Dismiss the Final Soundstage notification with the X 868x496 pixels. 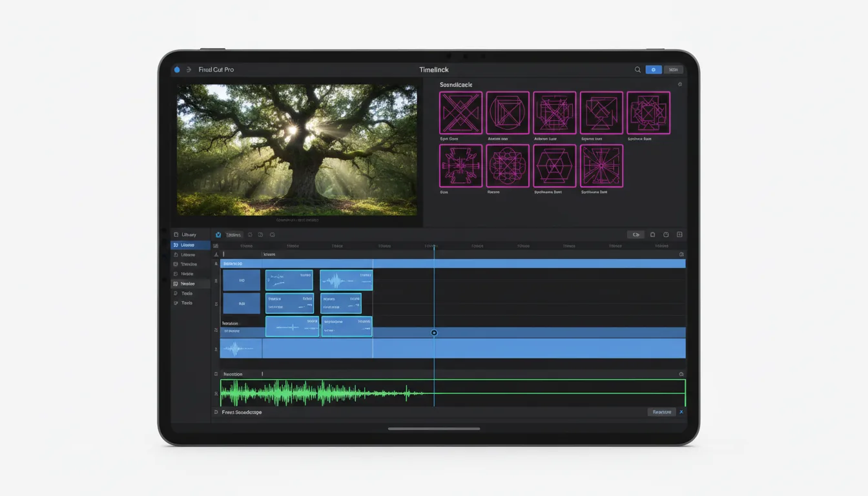pos(681,411)
